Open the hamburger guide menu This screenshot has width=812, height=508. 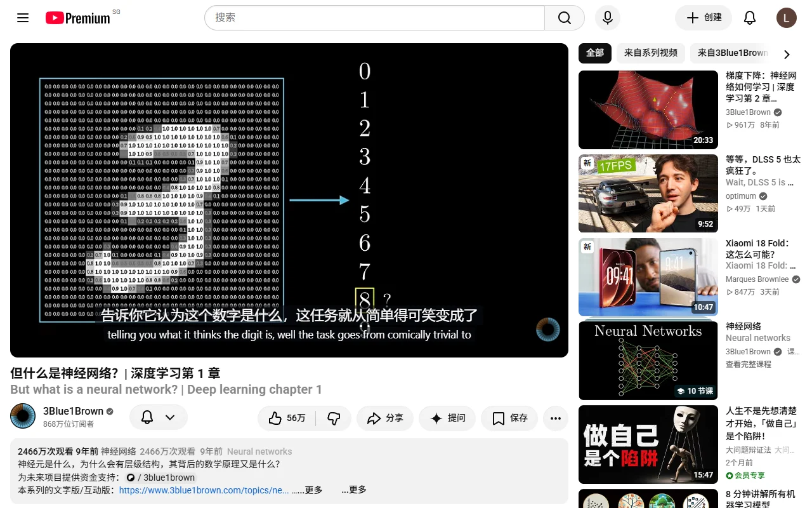tap(23, 18)
